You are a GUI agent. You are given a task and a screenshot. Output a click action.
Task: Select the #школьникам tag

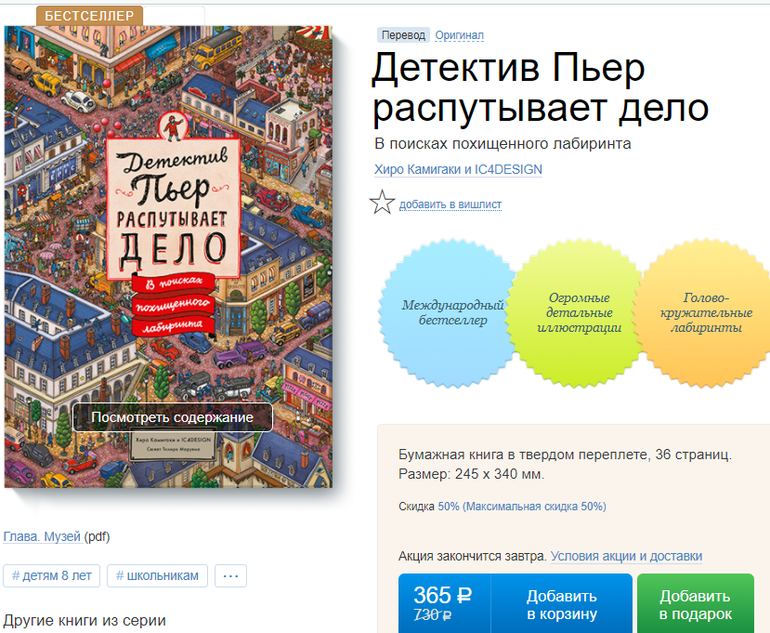coord(157,576)
